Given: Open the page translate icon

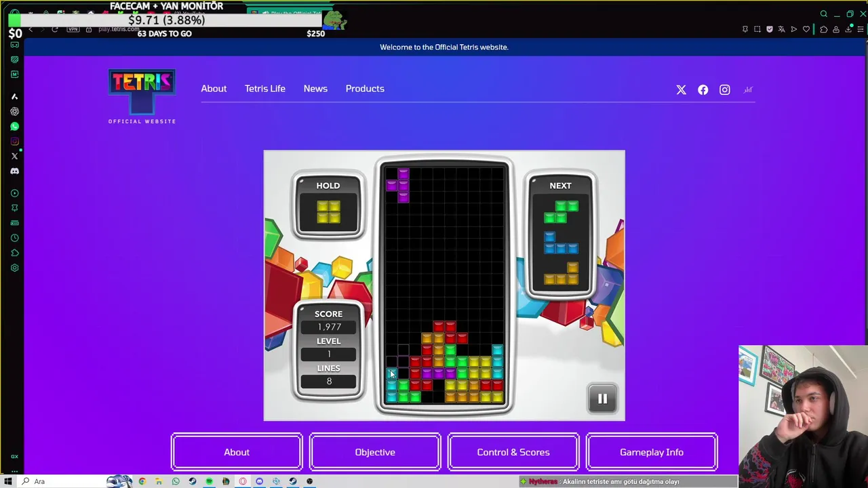Looking at the screenshot, I should click(x=781, y=29).
